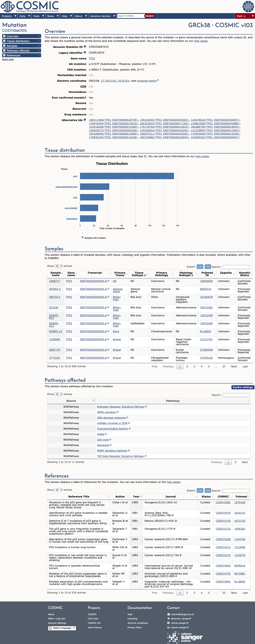This screenshot has width=255, height=644.
Task: Export the References table as TSV
Action: coord(208,490)
